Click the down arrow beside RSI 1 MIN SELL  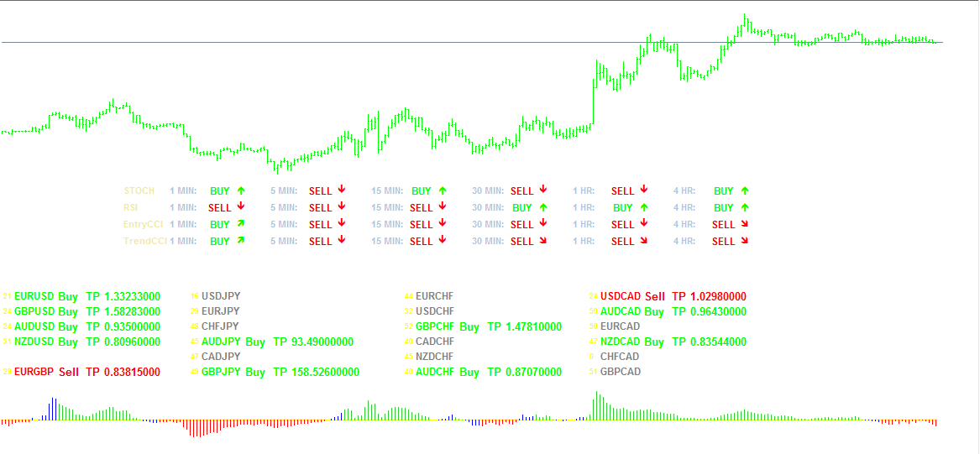pyautogui.click(x=241, y=206)
